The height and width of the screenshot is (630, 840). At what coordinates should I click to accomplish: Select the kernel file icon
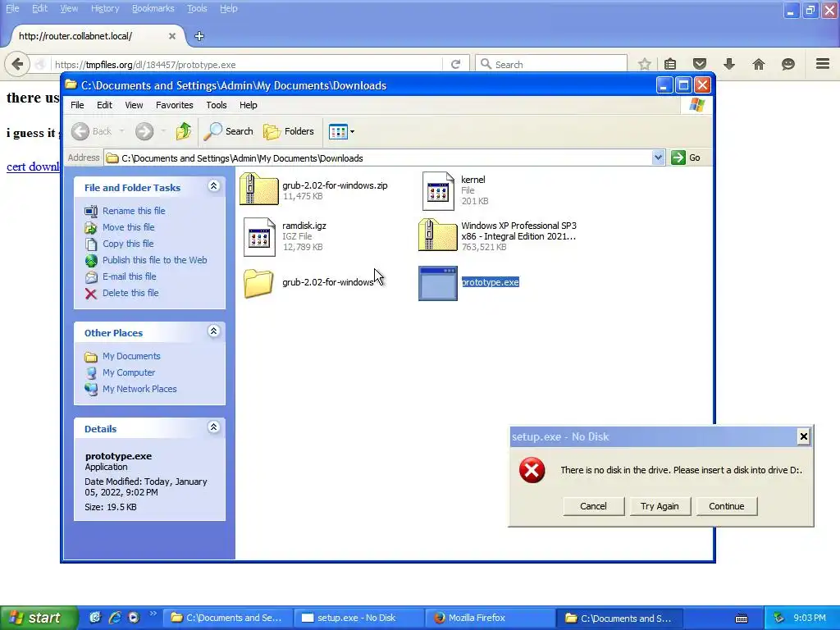tap(438, 191)
